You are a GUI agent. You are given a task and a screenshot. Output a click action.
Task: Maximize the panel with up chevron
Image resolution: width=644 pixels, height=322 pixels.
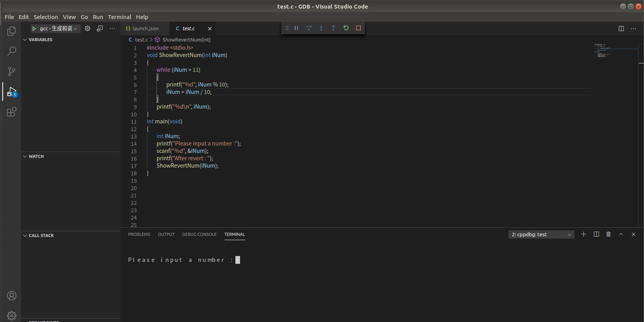621,234
